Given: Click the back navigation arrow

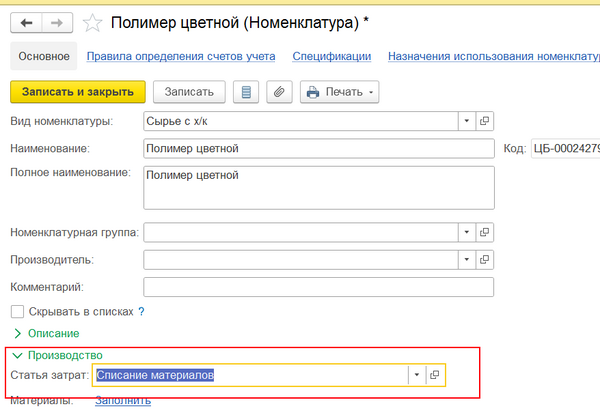Looking at the screenshot, I should click(x=26, y=22).
